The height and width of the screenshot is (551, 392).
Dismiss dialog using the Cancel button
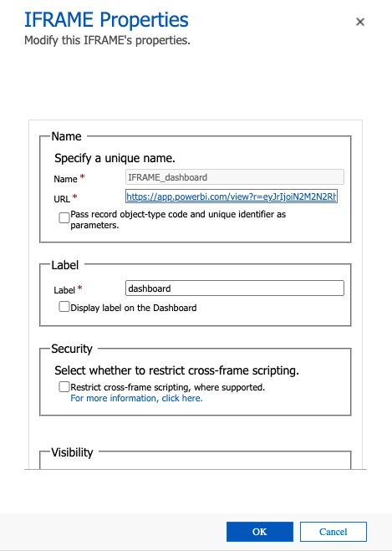(333, 532)
